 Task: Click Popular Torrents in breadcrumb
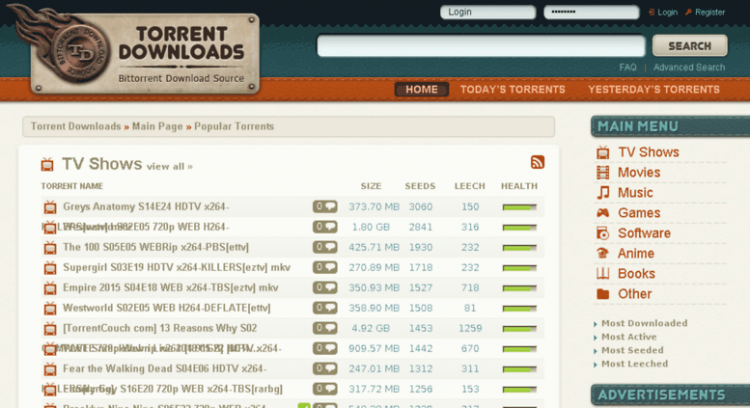tap(234, 126)
